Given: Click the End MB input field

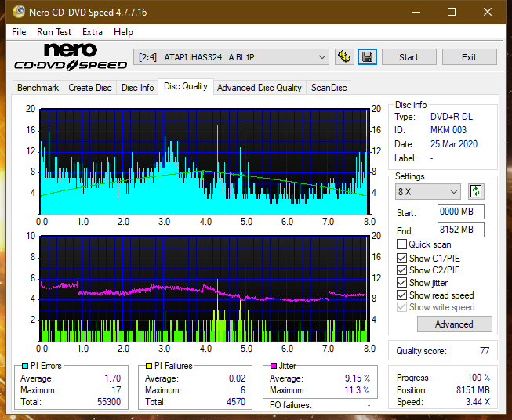Looking at the screenshot, I should tap(460, 230).
